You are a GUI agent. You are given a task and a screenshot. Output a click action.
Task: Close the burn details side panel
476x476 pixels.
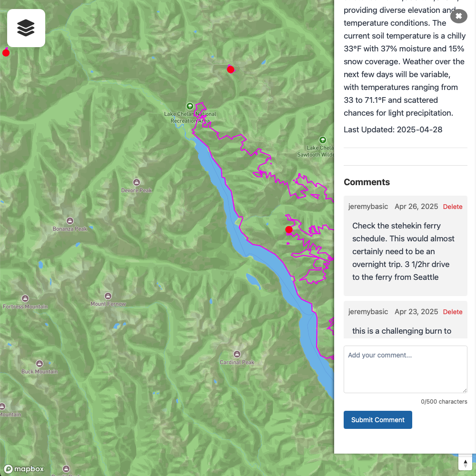coord(458,16)
